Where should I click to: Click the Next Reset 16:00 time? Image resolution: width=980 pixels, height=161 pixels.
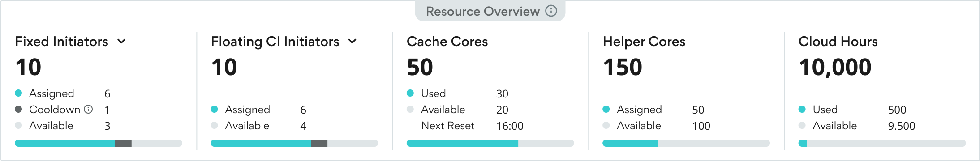510,126
